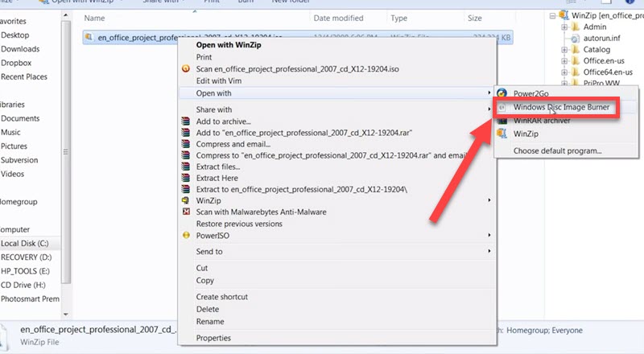Click the Power2Go icon in submenu
This screenshot has height=354, width=644.
(x=502, y=93)
